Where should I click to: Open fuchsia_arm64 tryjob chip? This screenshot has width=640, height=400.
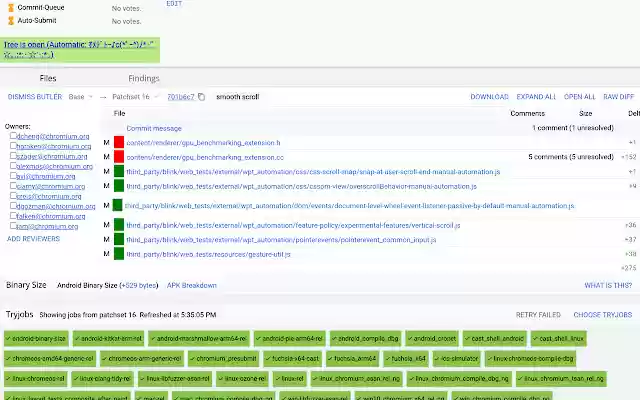[x=352, y=358]
